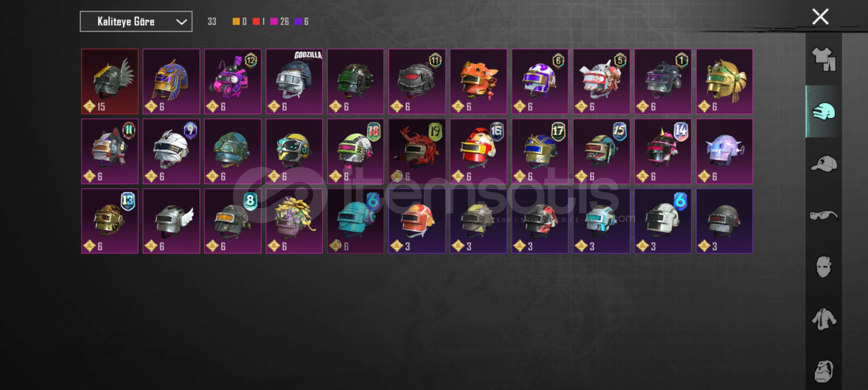The image size is (868, 390).
Task: Filter by the orange quality swatch
Action: 236,22
